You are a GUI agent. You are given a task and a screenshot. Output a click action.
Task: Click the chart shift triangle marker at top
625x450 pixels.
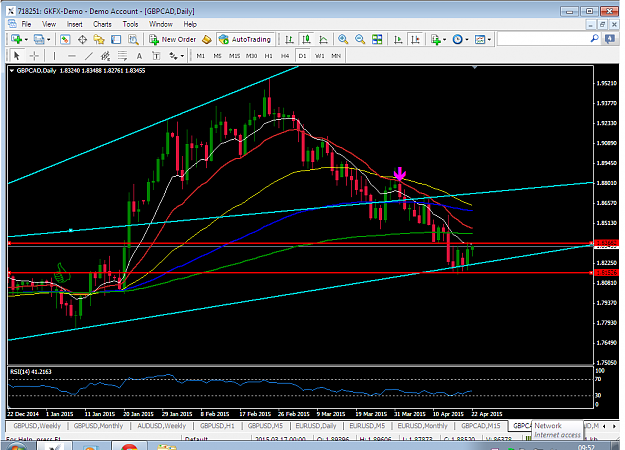(475, 68)
